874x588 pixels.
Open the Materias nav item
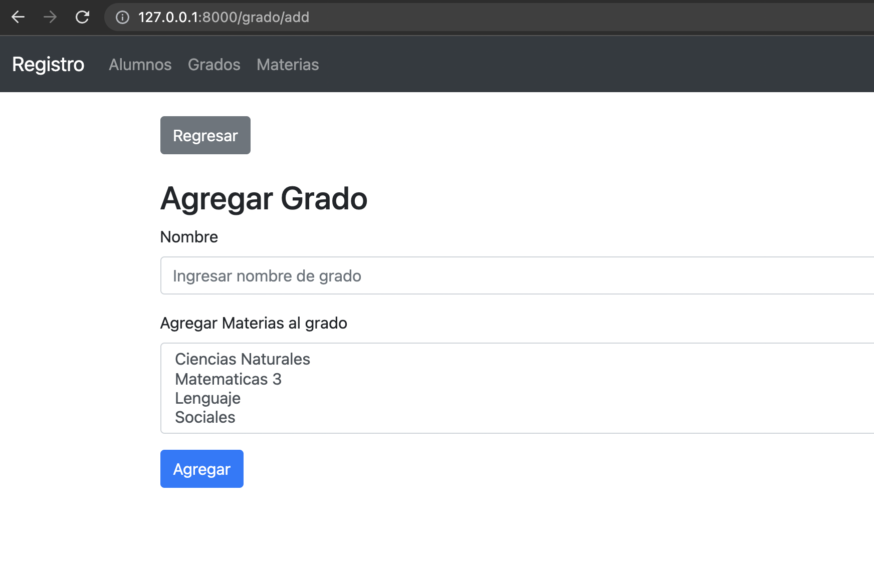[288, 65]
